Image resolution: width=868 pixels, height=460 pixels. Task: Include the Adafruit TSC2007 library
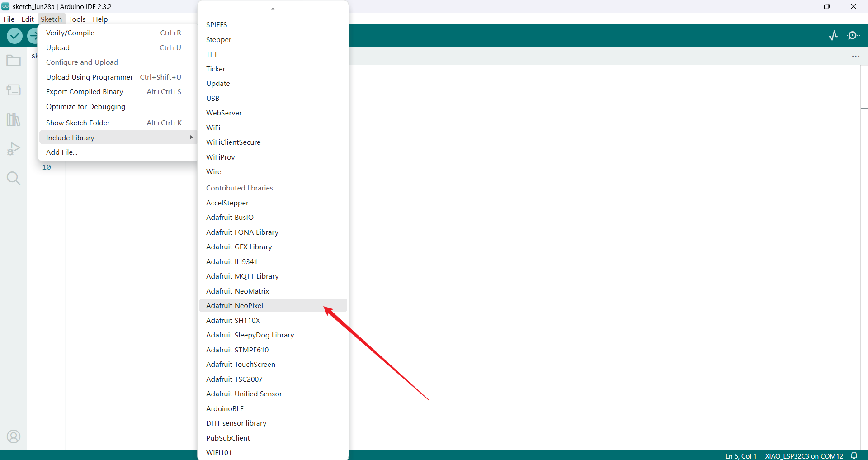click(273, 379)
